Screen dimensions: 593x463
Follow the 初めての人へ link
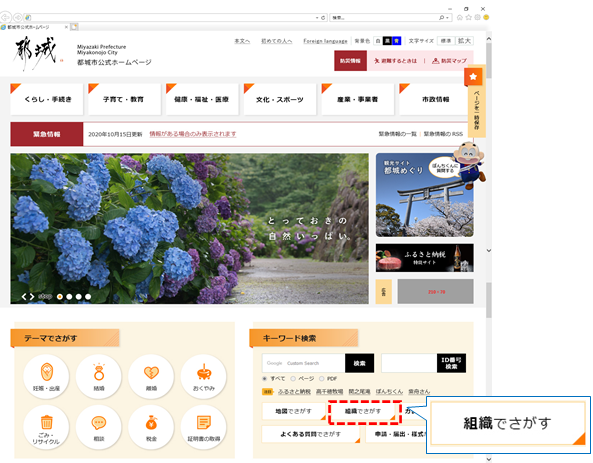pyautogui.click(x=276, y=41)
